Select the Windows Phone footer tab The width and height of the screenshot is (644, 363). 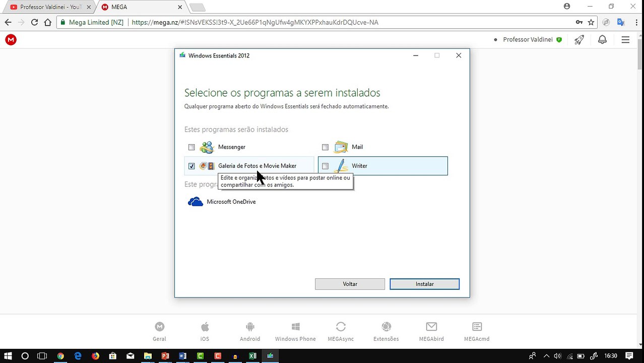(295, 332)
